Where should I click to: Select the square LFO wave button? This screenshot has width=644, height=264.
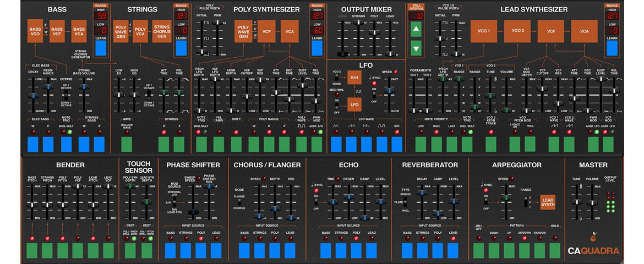coord(381,144)
